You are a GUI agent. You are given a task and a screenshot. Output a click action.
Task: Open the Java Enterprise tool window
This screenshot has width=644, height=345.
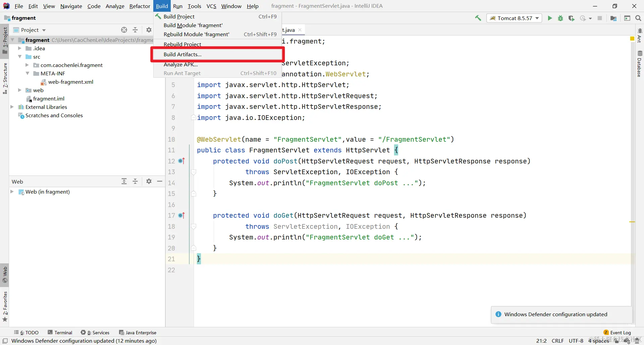coord(138,332)
